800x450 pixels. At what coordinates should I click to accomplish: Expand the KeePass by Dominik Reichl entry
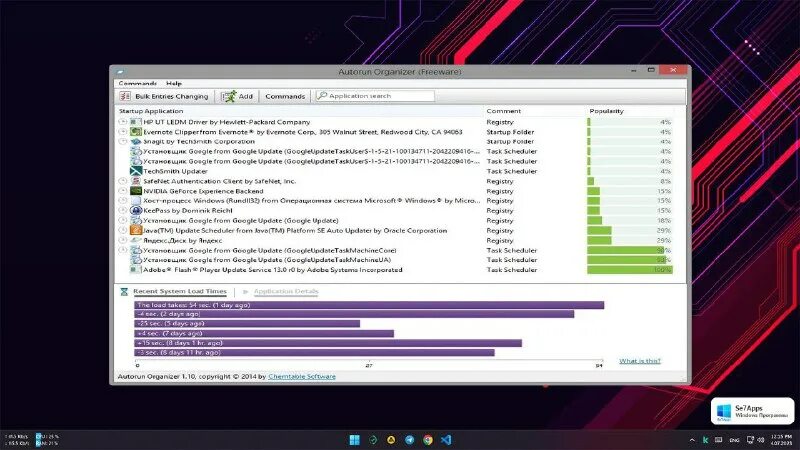click(x=122, y=210)
